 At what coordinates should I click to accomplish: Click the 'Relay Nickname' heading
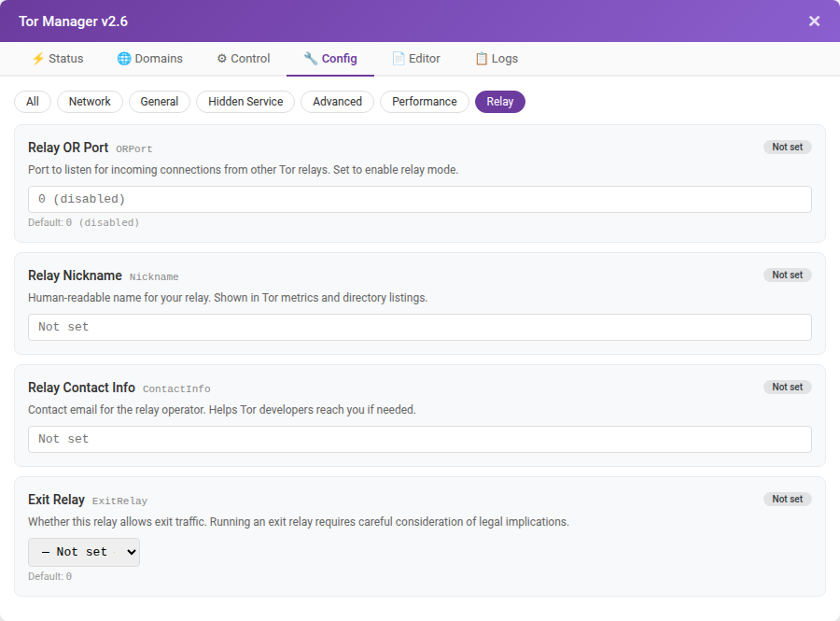pyautogui.click(x=75, y=275)
